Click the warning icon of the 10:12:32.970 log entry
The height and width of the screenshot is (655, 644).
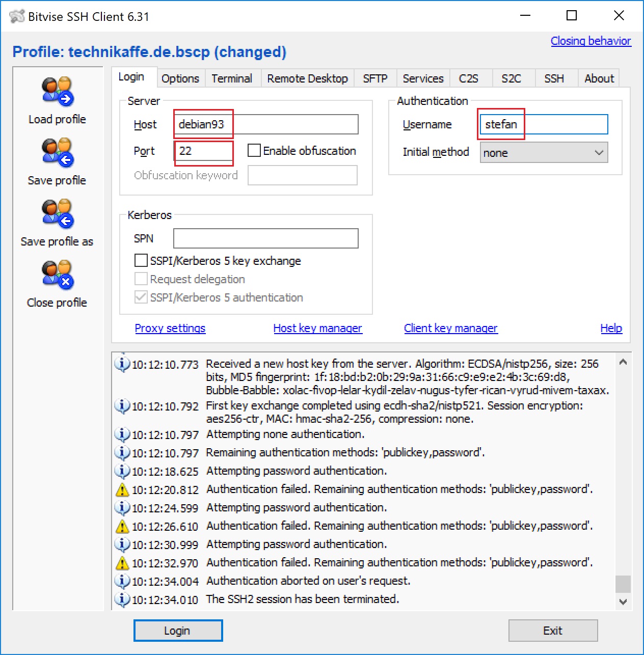pos(122,563)
